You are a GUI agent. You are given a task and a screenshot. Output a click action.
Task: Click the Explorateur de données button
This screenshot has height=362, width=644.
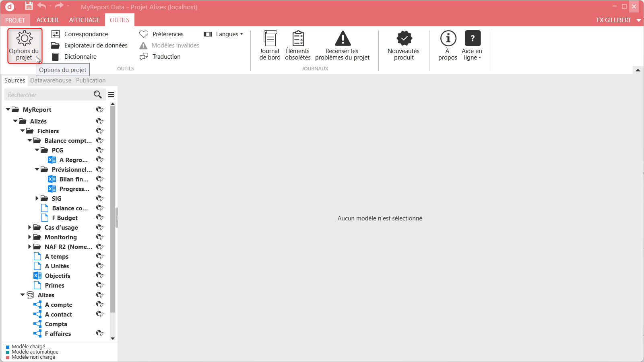(90, 45)
